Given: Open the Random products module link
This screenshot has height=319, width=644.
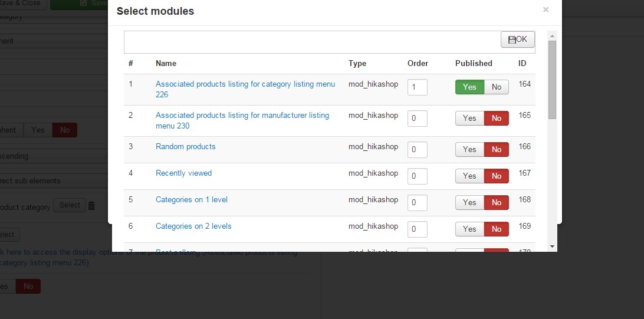Looking at the screenshot, I should coord(185,147).
